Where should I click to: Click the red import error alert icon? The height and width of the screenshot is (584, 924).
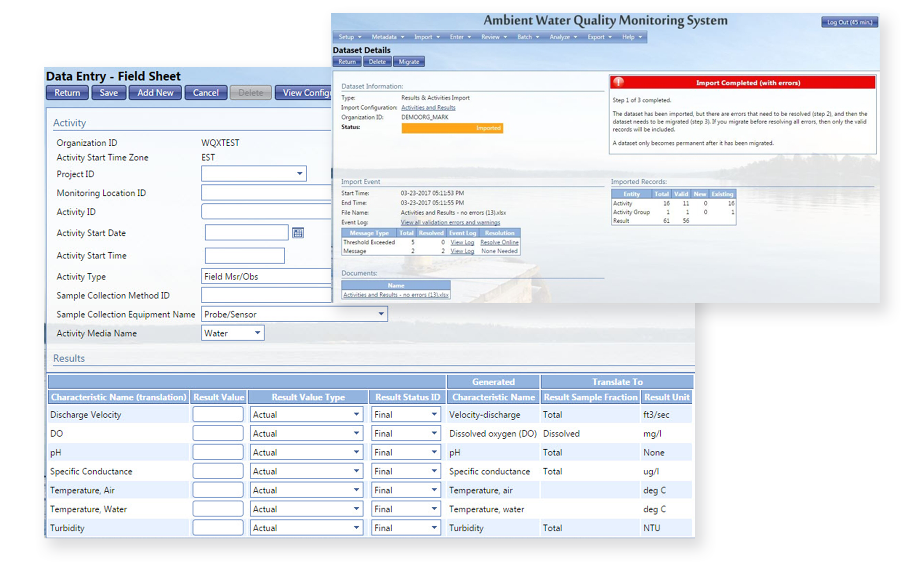pos(618,82)
